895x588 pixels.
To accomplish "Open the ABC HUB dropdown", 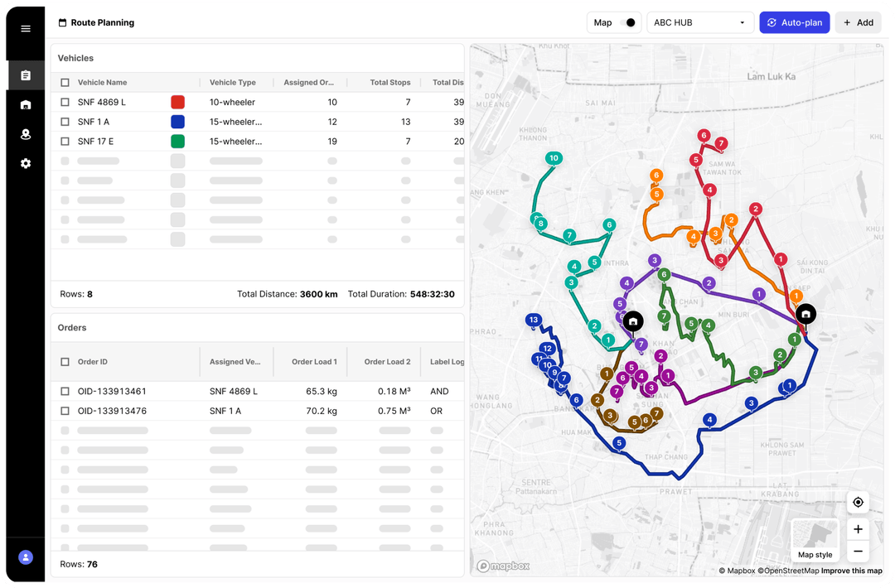I will pos(700,22).
